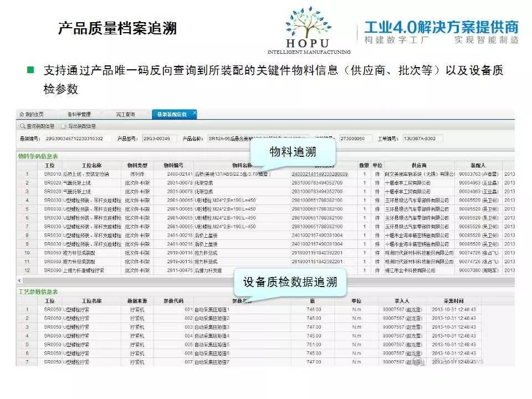
Task: Close the 悬架装配信息 tab
Action: coord(194,113)
